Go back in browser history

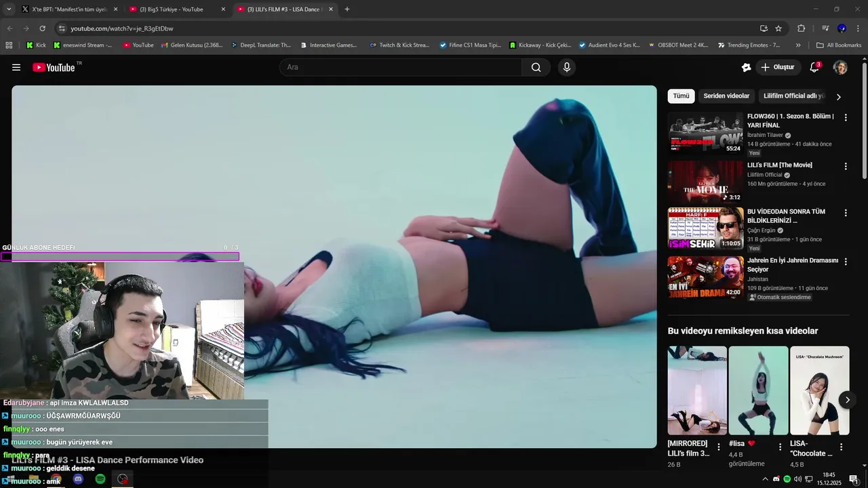pos(9,28)
